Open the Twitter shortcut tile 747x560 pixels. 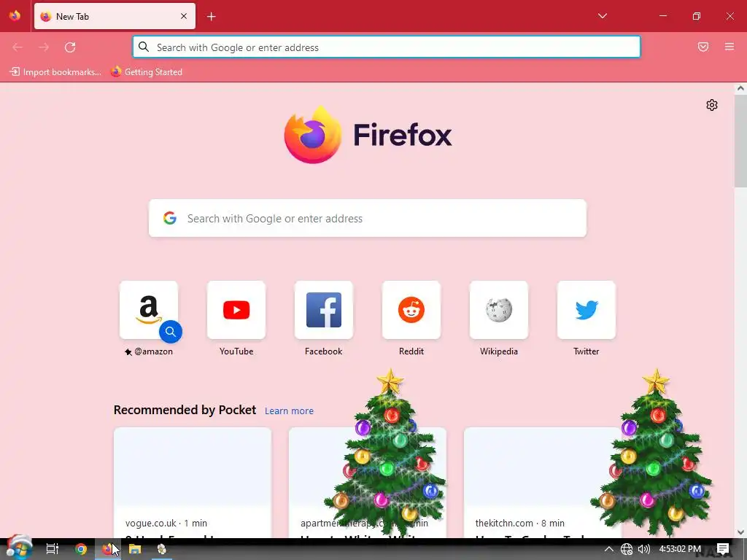click(587, 310)
